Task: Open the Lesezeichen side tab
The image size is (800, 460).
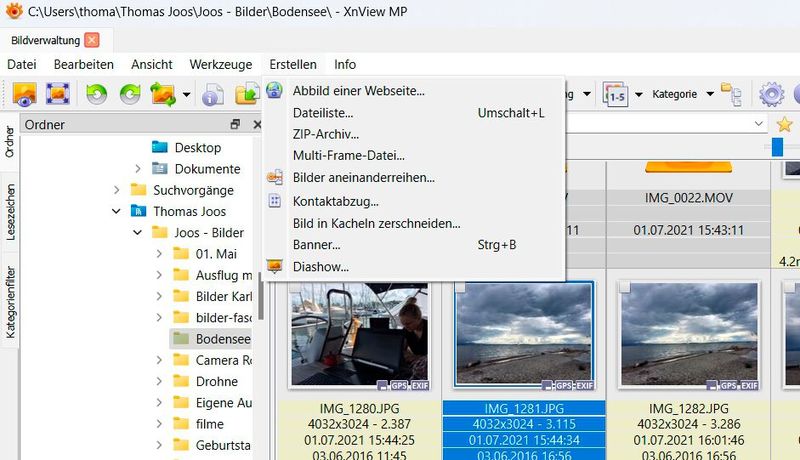Action: click(10, 212)
